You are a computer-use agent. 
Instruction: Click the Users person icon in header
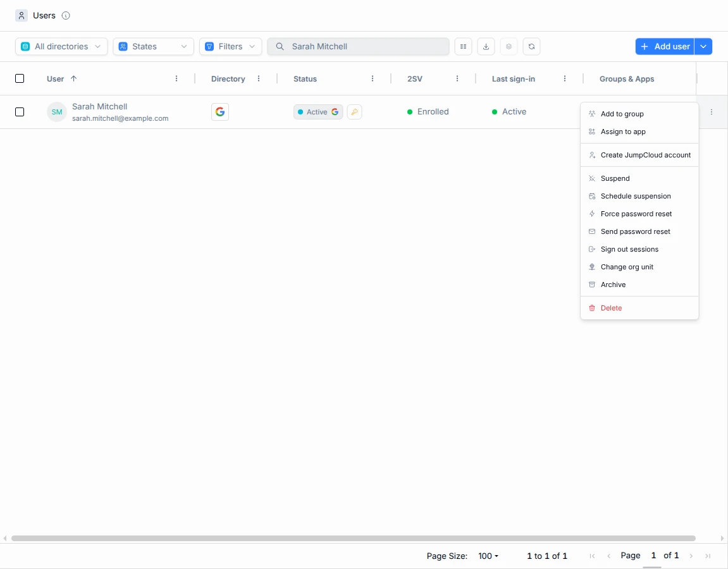click(x=22, y=16)
